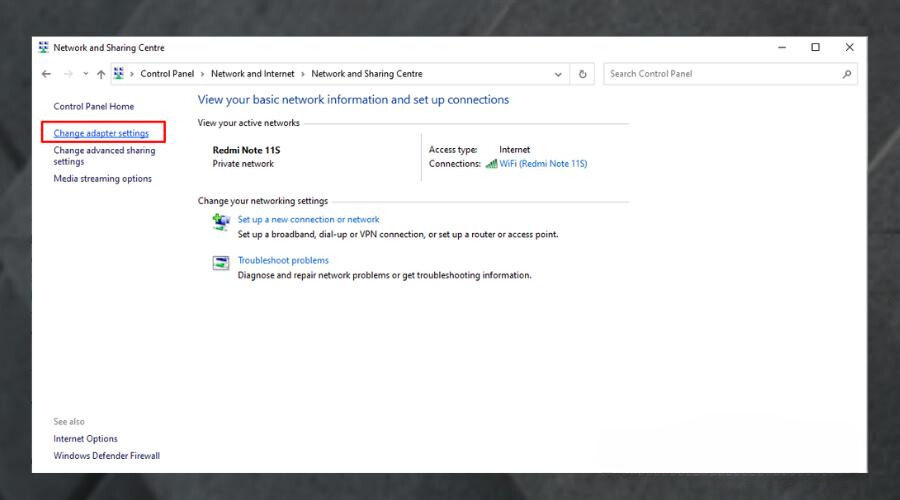Open Change advanced sharing settings

[x=104, y=151]
